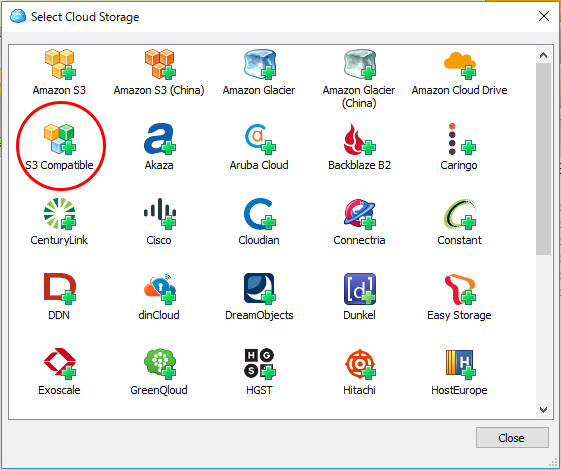This screenshot has width=561, height=470.
Task: Choose Amazon S3 (China) provider
Action: click(160, 64)
